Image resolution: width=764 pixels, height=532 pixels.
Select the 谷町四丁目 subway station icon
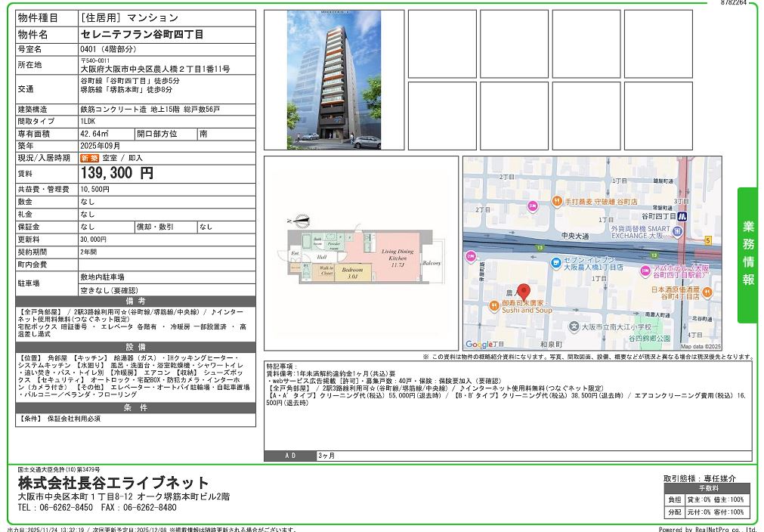coord(681,215)
